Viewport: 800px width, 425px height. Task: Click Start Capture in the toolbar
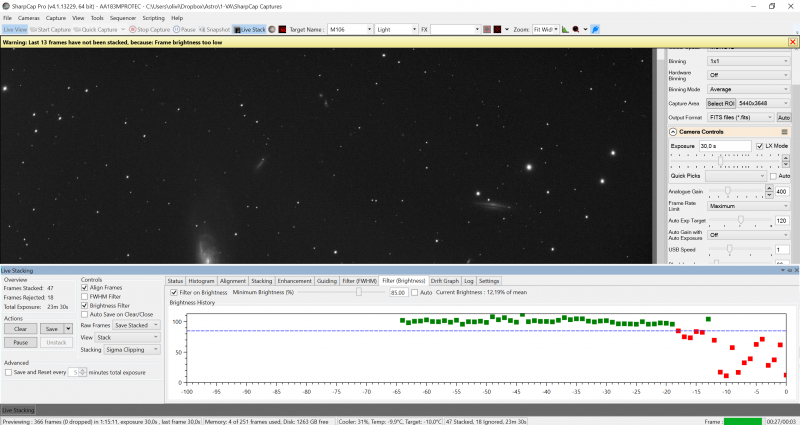tap(51, 30)
